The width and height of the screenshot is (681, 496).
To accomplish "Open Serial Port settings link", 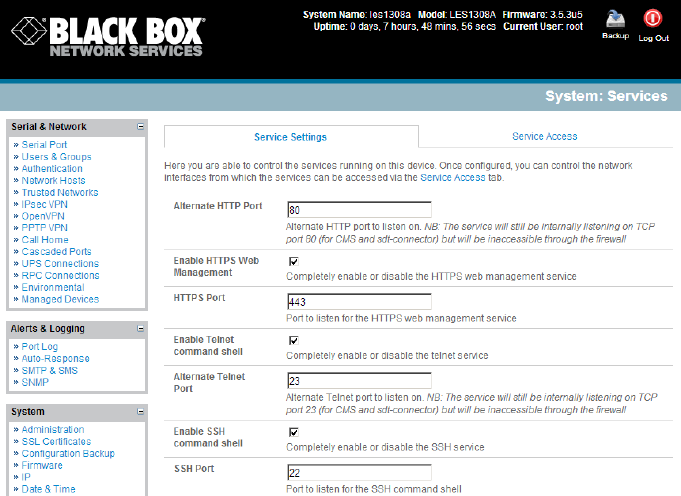I will point(44,145).
